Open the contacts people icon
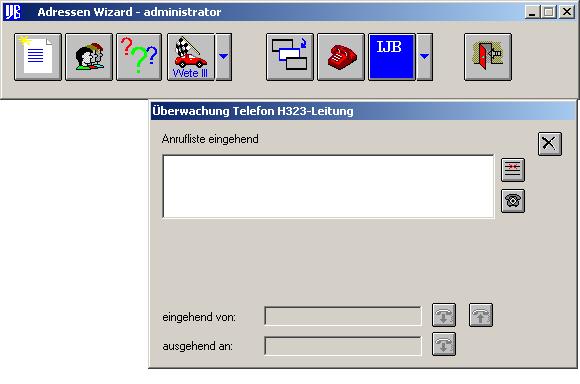Screen dimensions: 580x384 pos(89,57)
